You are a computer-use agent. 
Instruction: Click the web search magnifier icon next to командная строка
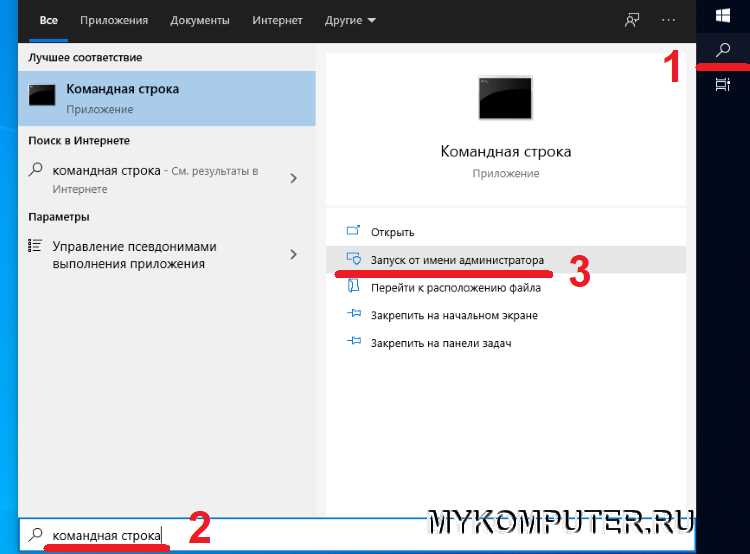coord(36,169)
